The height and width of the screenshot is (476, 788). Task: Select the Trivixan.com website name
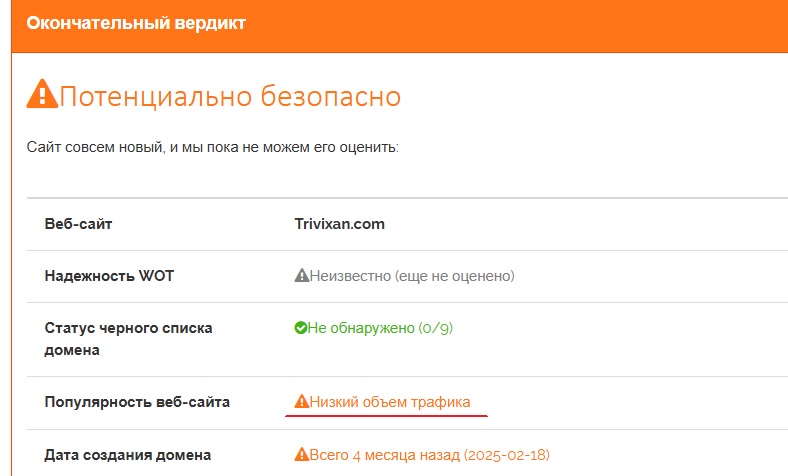pyautogui.click(x=340, y=224)
